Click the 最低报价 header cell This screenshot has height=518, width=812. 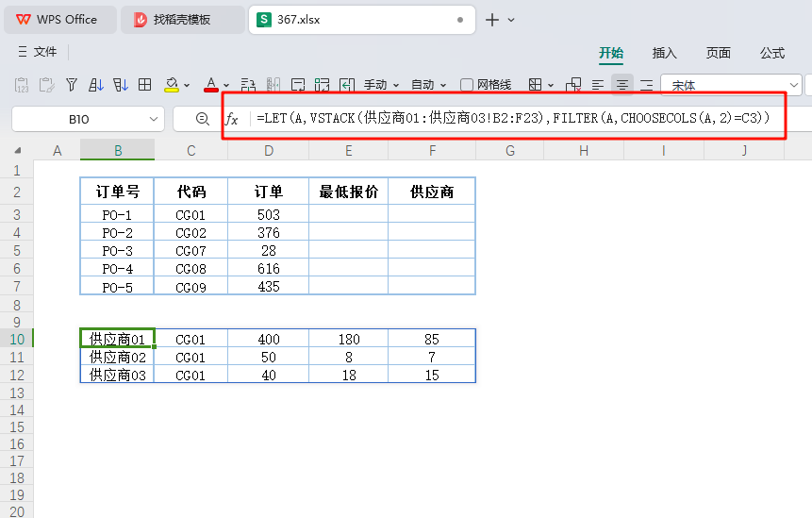[349, 192]
